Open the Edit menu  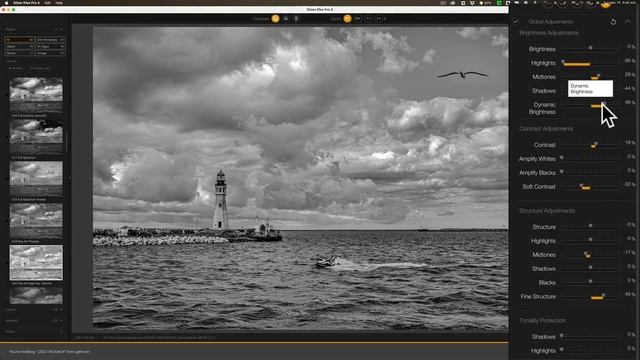48,2
